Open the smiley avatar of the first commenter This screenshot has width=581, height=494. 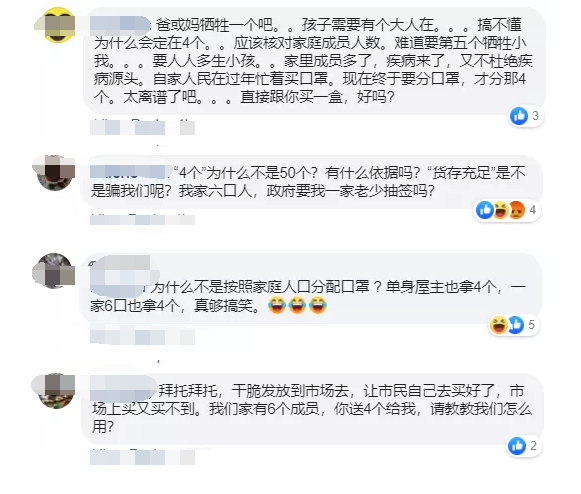55,25
